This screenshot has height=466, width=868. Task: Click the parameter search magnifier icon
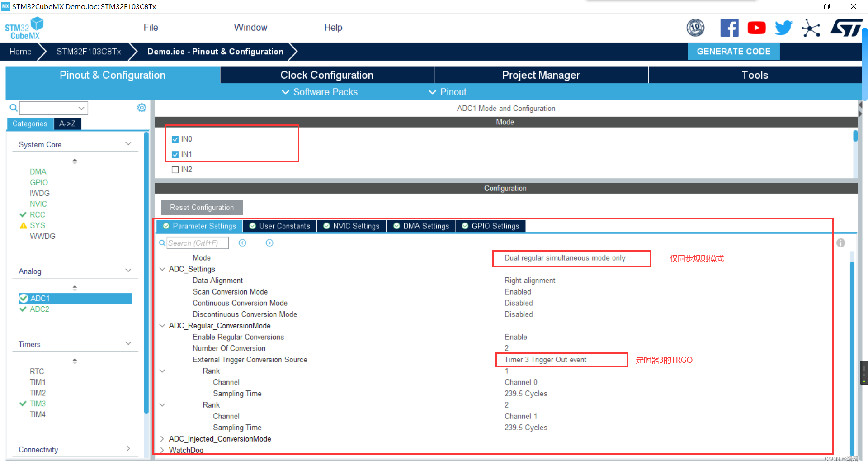click(x=162, y=243)
